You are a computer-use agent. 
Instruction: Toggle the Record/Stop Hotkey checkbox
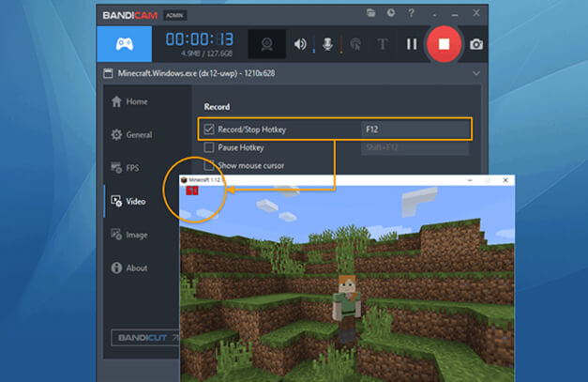[209, 130]
